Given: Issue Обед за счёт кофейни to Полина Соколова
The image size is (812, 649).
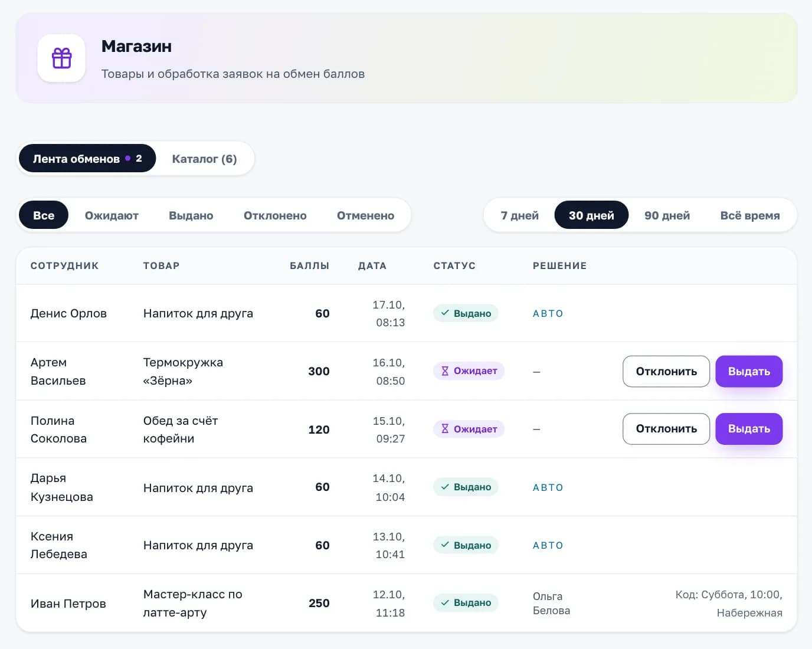Looking at the screenshot, I should point(749,429).
